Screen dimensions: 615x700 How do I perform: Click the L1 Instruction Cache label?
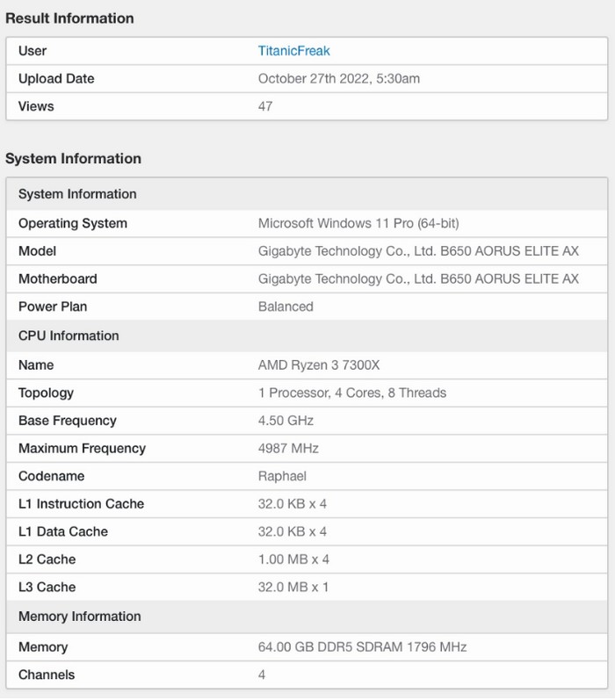click(81, 504)
